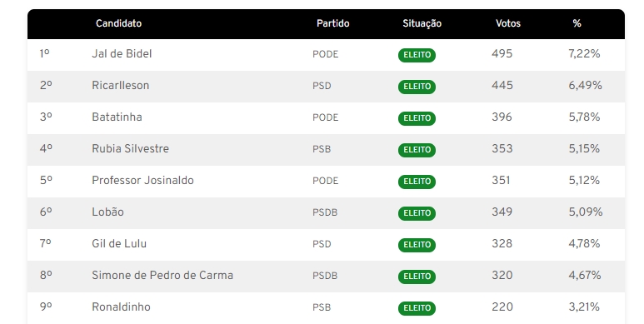
Task: Click the Votos column header
Action: [508, 23]
